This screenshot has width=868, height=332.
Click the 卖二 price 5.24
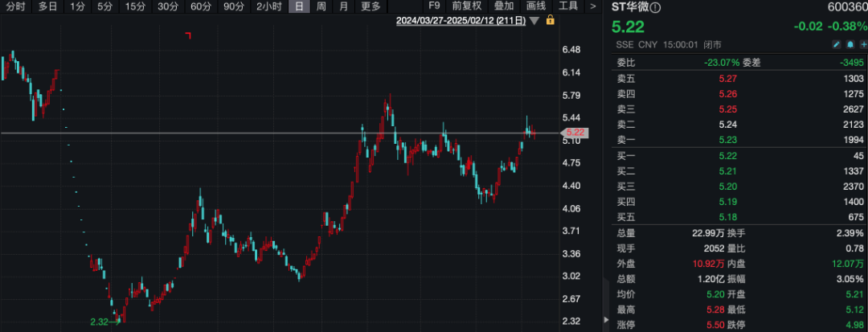pos(728,125)
